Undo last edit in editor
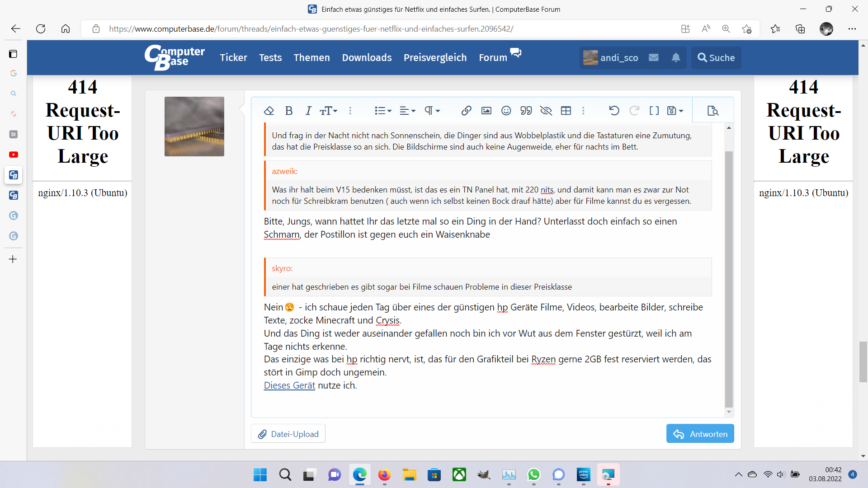This screenshot has height=488, width=868. pos(614,111)
